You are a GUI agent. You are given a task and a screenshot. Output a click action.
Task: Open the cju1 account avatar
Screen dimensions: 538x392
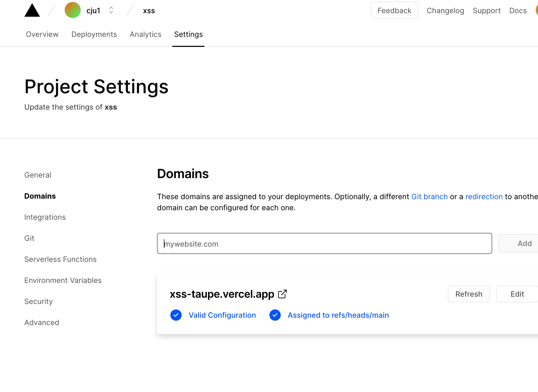(x=73, y=10)
